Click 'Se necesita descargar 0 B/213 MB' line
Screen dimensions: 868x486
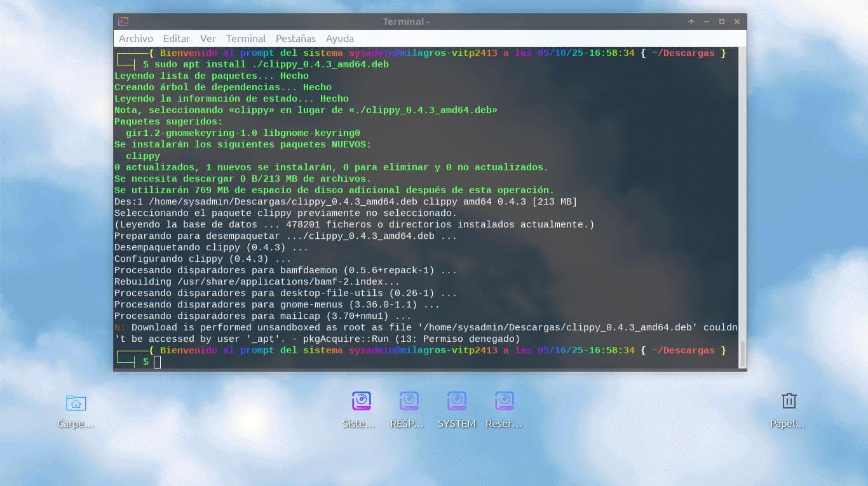coord(243,179)
